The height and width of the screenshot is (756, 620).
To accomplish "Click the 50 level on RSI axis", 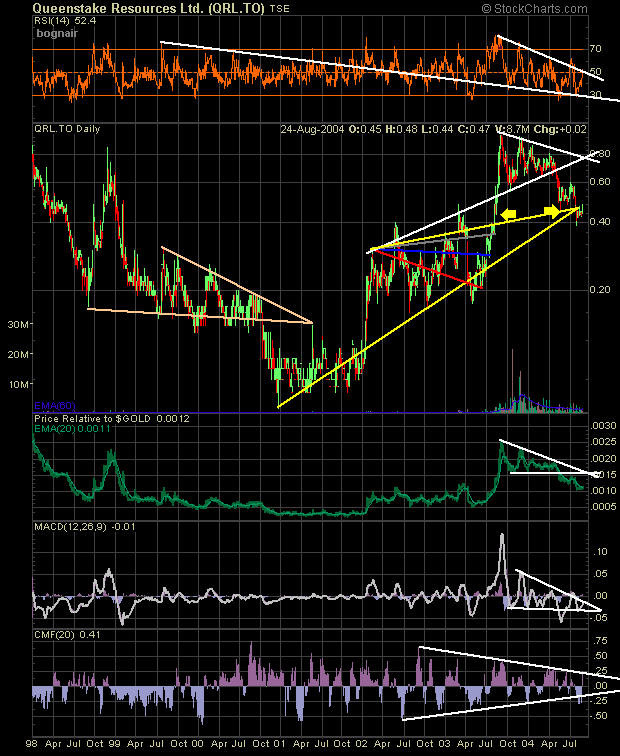I will (595, 71).
